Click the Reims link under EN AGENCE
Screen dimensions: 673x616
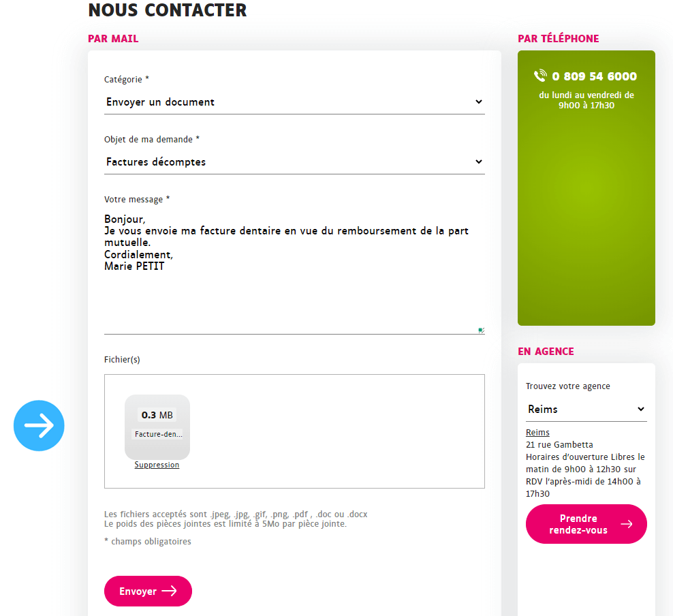(x=537, y=432)
